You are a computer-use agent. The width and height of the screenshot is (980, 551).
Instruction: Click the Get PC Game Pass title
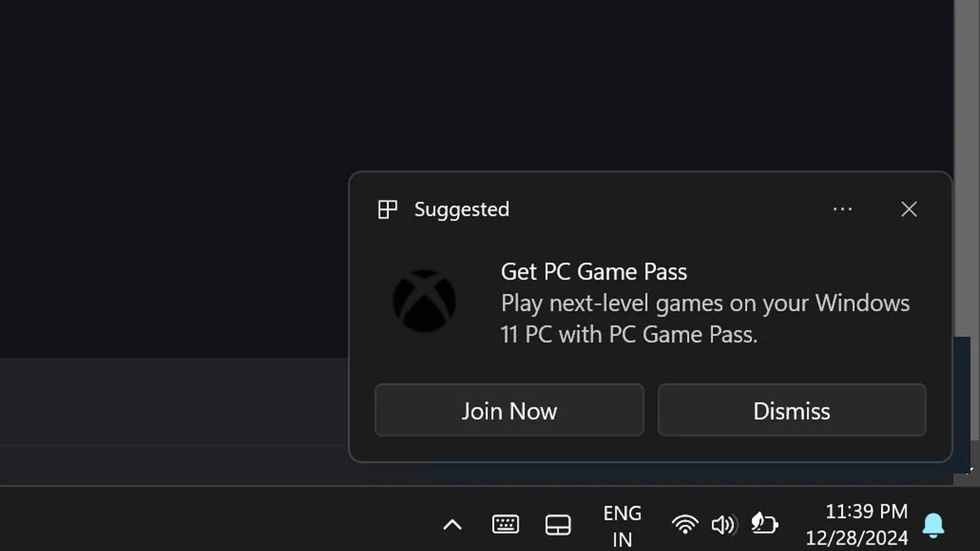594,272
